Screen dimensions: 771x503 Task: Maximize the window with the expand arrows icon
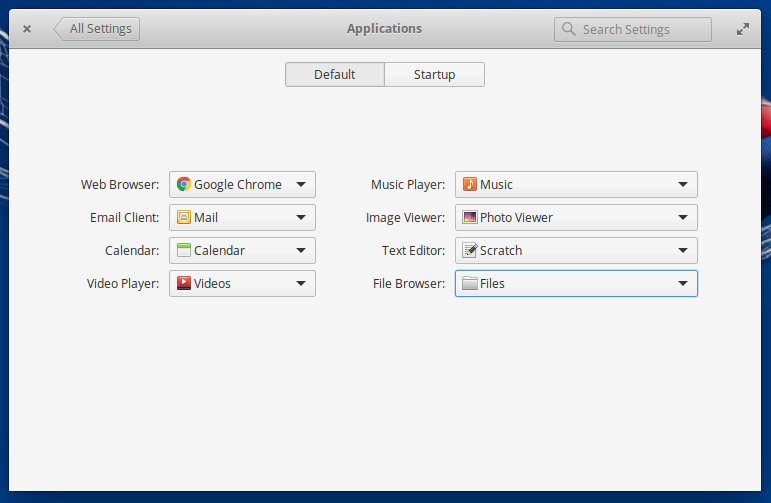742,29
